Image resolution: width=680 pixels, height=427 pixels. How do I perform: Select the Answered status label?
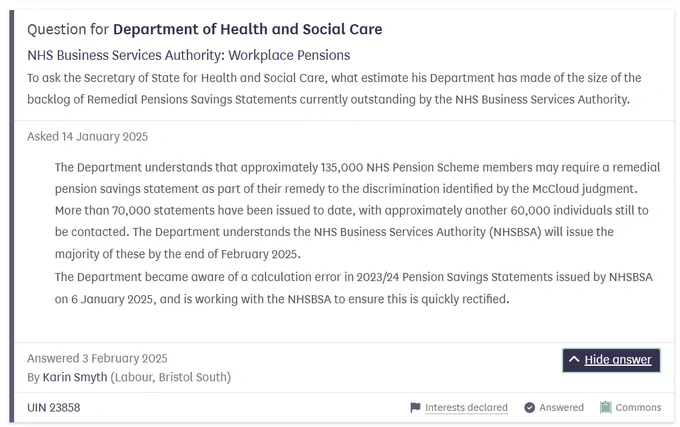tap(561, 407)
